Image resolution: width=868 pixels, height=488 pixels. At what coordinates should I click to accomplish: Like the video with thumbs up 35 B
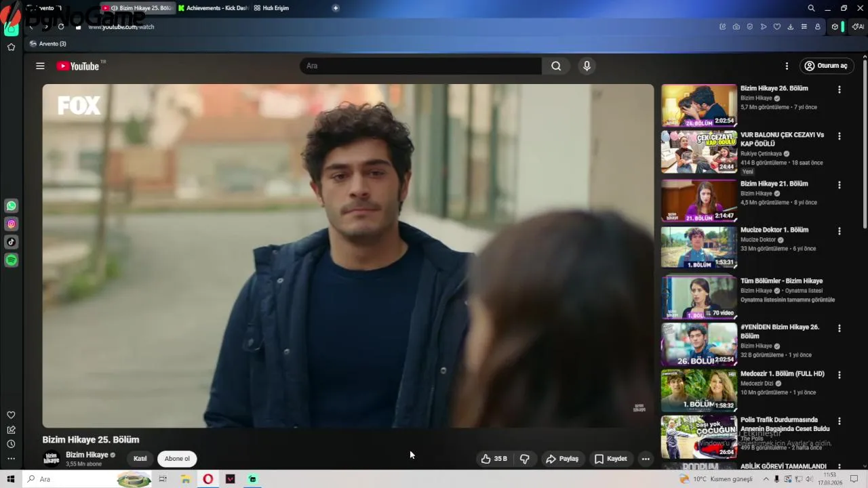tap(494, 459)
